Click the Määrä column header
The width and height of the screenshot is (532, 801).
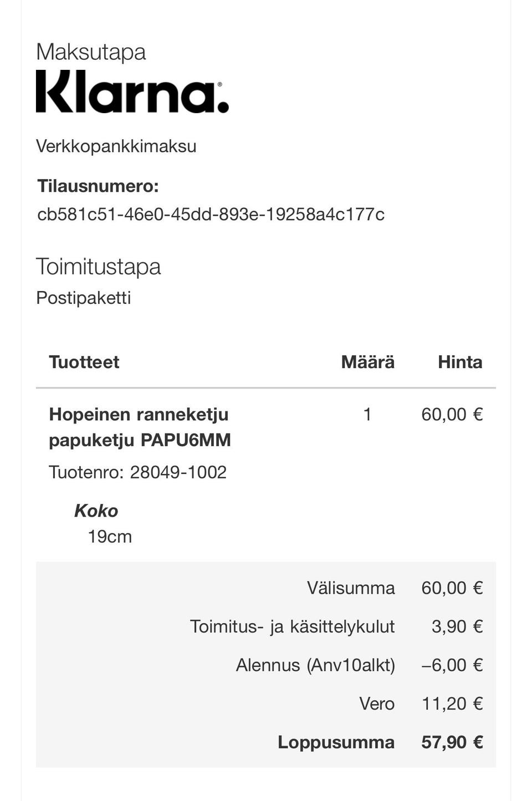(367, 362)
